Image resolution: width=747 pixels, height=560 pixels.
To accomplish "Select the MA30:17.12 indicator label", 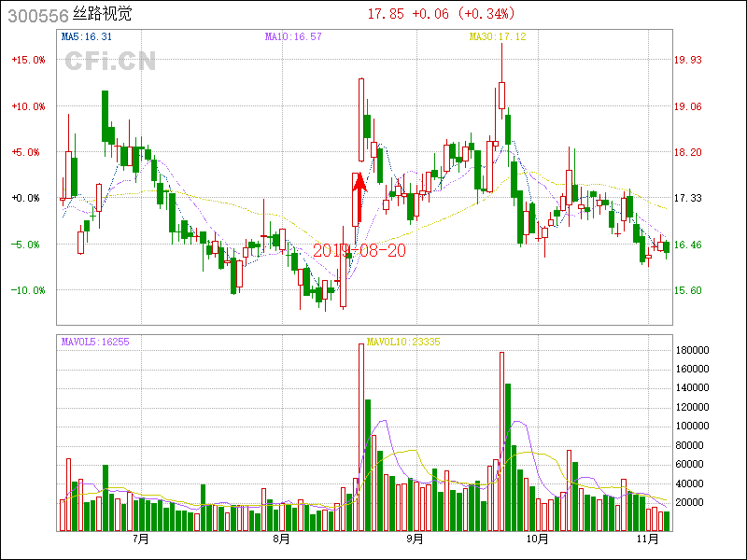I will [498, 36].
